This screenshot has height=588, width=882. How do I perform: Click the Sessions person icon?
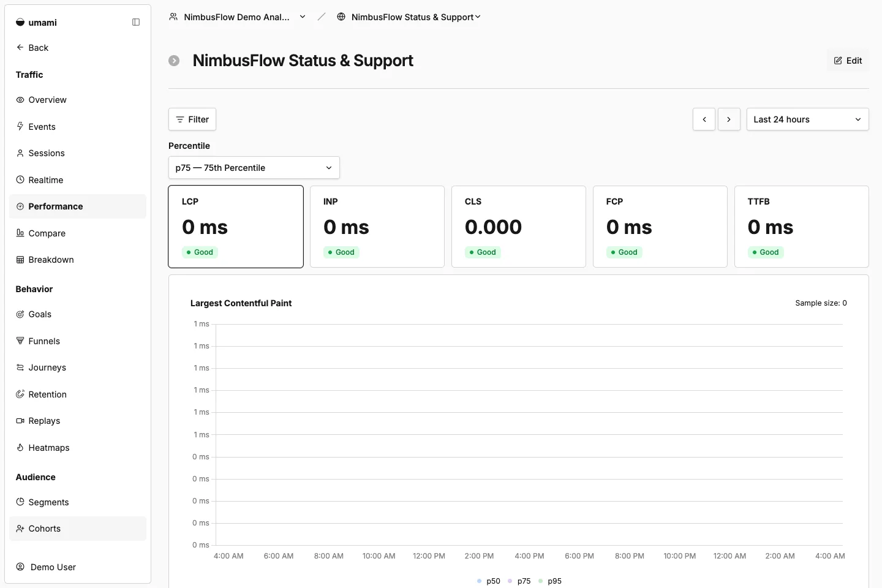coord(20,153)
